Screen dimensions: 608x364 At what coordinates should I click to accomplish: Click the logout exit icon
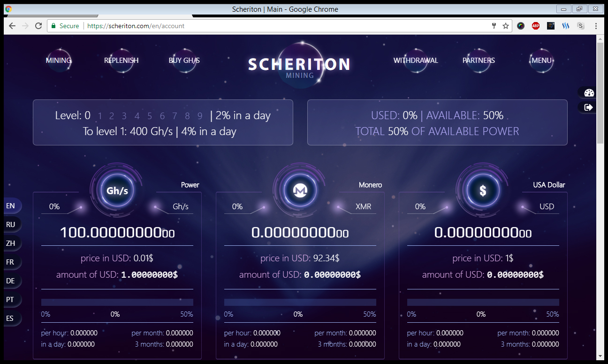pos(589,107)
